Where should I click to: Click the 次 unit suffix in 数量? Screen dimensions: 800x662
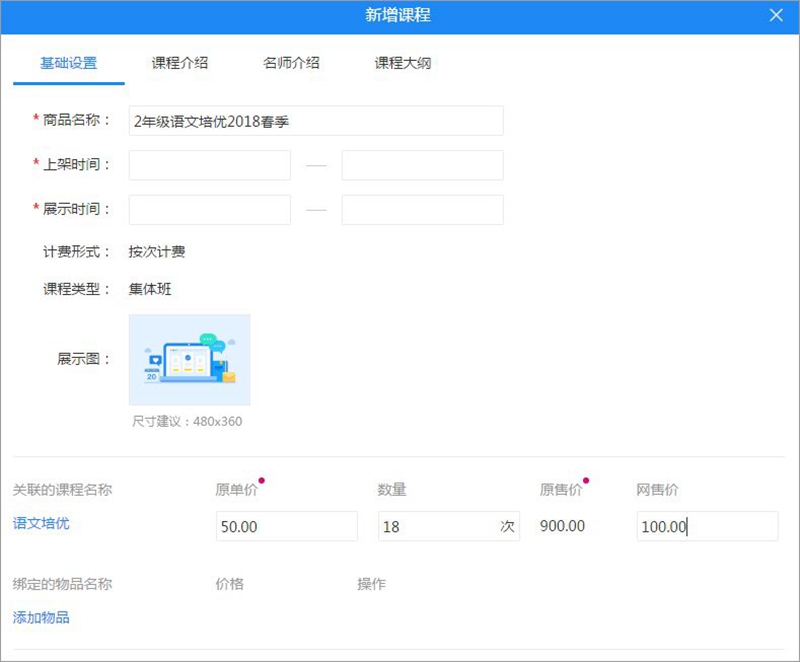507,526
